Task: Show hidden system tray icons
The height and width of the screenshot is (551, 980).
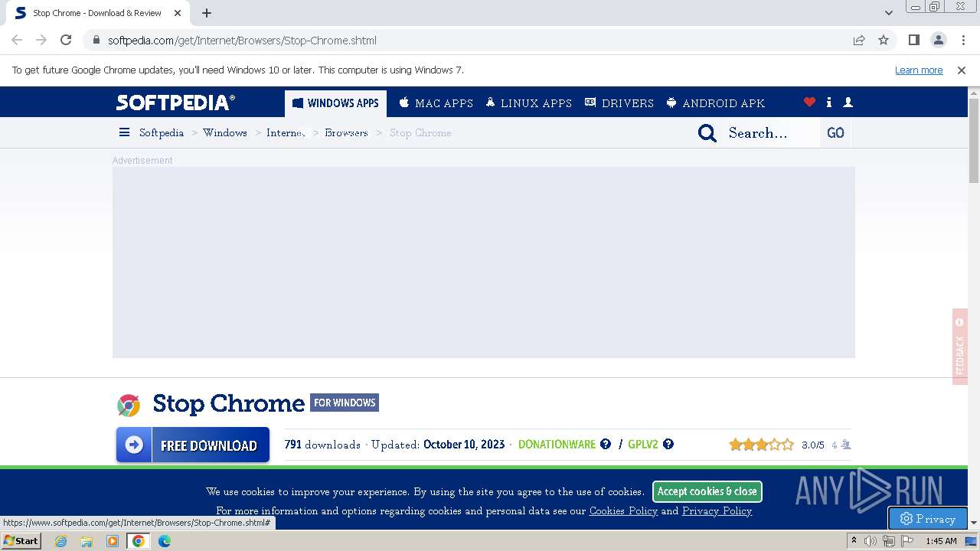Action: click(854, 540)
